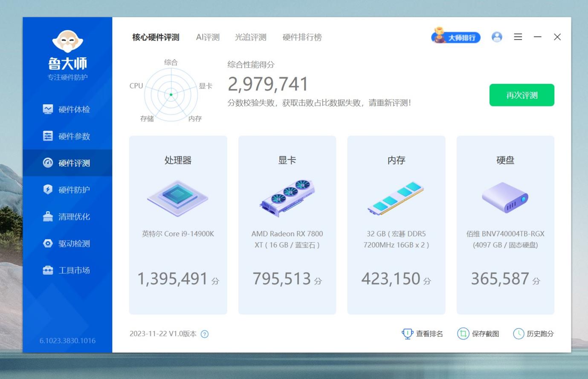588x379 pixels.
Task: Close the 鲁大师 window
Action: point(557,37)
